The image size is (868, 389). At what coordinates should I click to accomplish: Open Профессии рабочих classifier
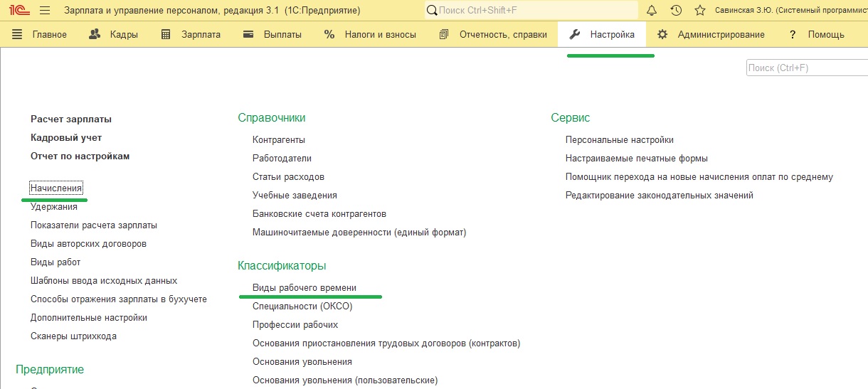point(295,325)
